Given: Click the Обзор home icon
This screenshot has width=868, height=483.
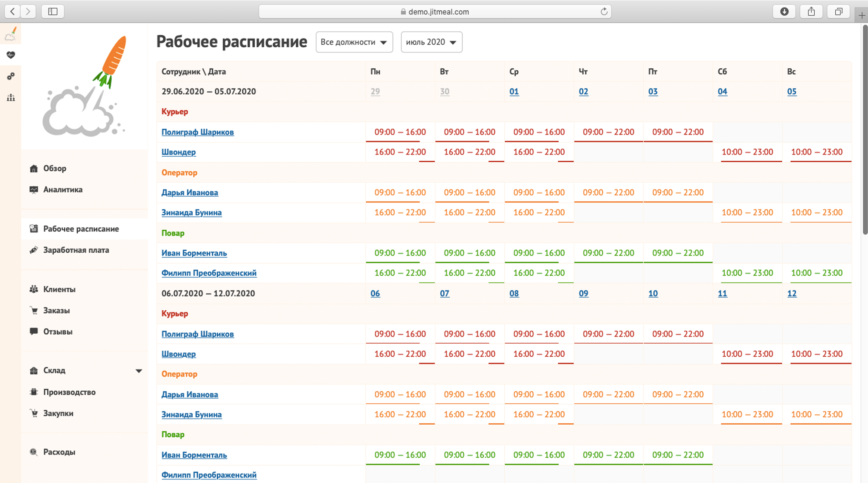Looking at the screenshot, I should pyautogui.click(x=34, y=168).
